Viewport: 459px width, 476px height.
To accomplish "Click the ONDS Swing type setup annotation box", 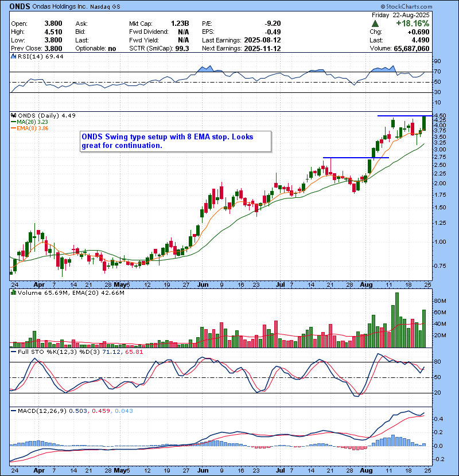I will (176, 141).
